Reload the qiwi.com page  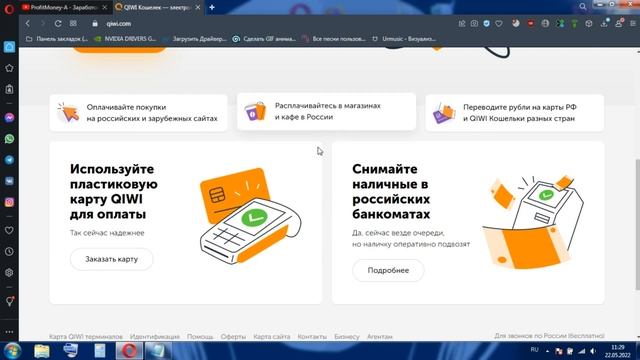[x=58, y=24]
